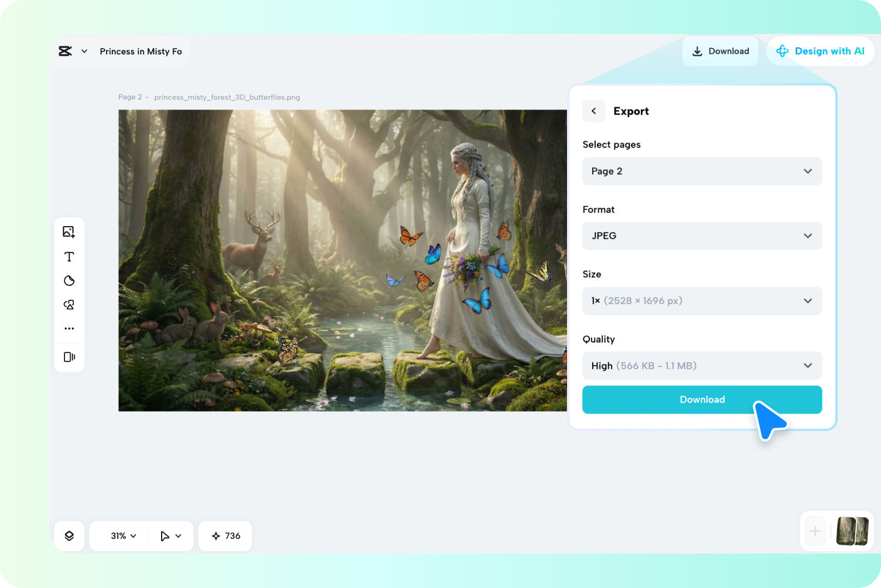881x588 pixels.
Task: Add a new page with the plus button
Action: point(815,531)
